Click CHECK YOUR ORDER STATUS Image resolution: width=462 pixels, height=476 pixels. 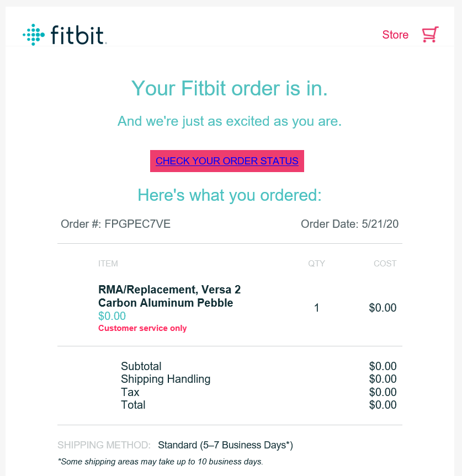[227, 161]
